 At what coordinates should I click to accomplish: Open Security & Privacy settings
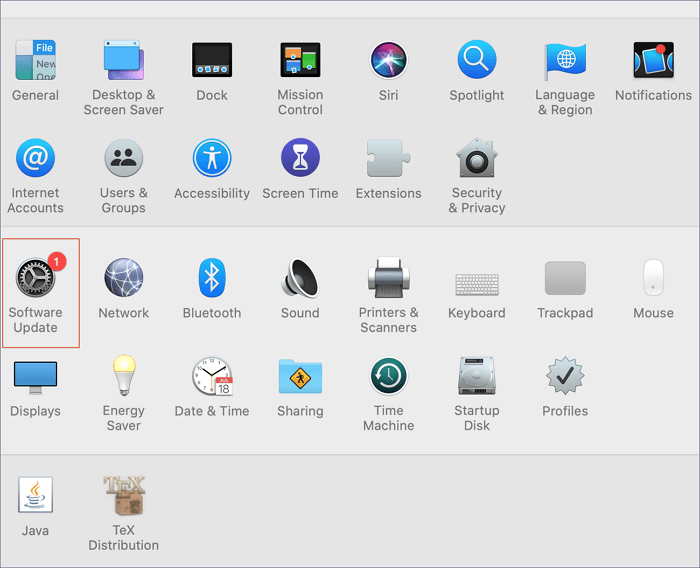(x=477, y=159)
